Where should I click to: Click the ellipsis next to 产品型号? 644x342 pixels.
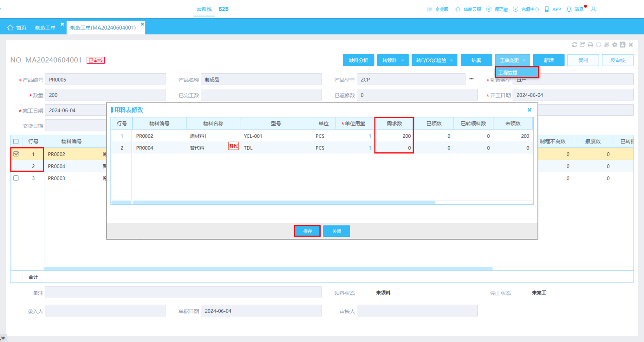point(471,79)
